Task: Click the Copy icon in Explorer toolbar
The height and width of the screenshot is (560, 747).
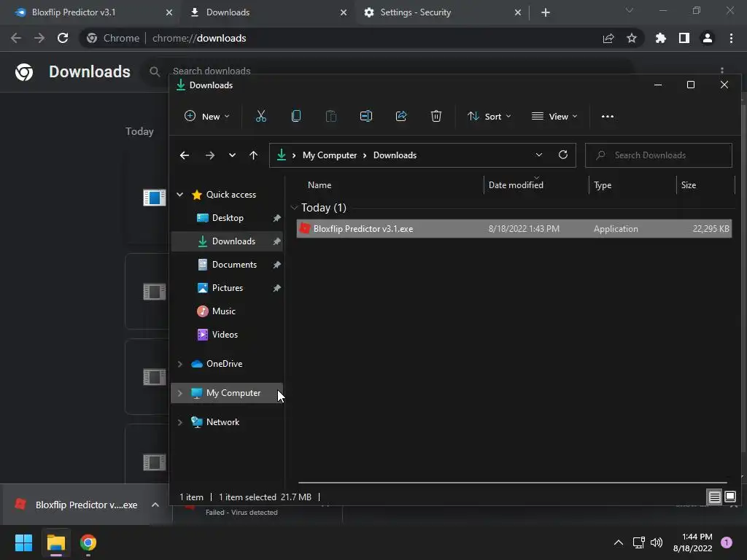Action: [x=296, y=116]
